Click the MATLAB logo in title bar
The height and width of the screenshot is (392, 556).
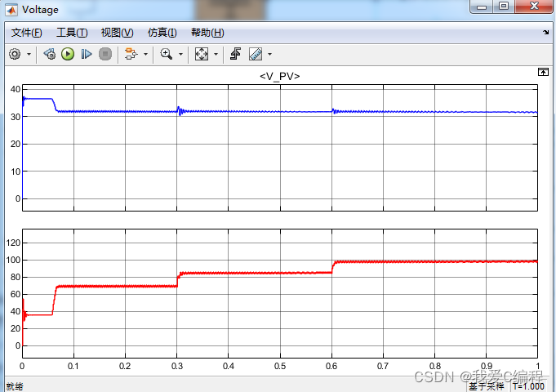pyautogui.click(x=11, y=10)
